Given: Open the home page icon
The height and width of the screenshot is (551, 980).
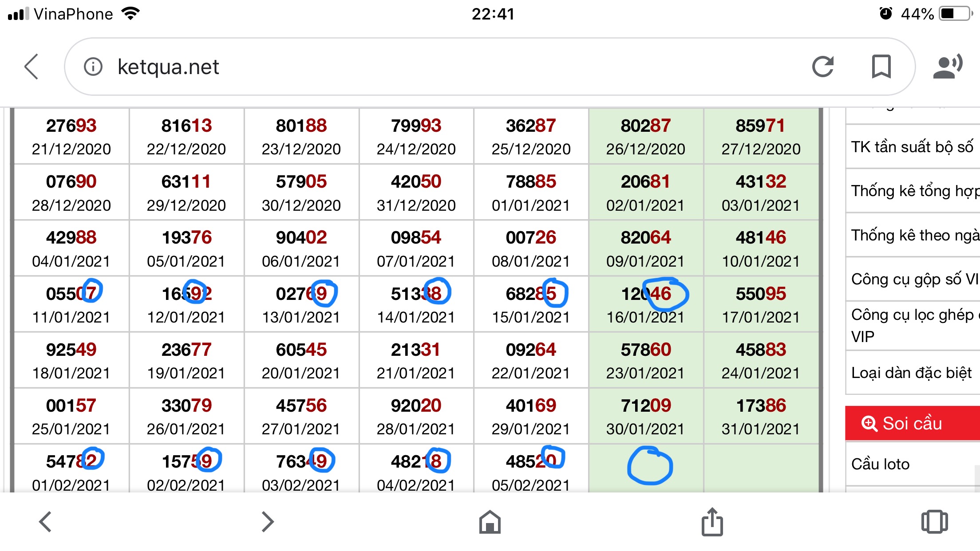Looking at the screenshot, I should [490, 521].
